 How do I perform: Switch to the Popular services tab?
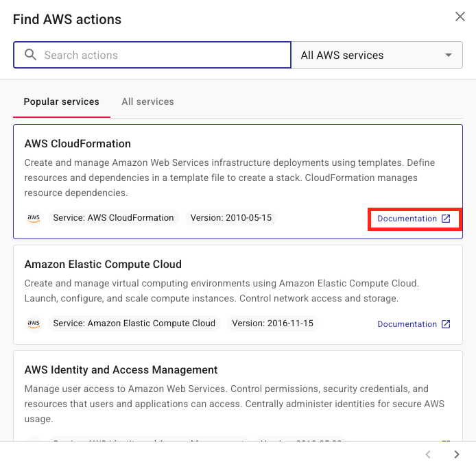[61, 101]
